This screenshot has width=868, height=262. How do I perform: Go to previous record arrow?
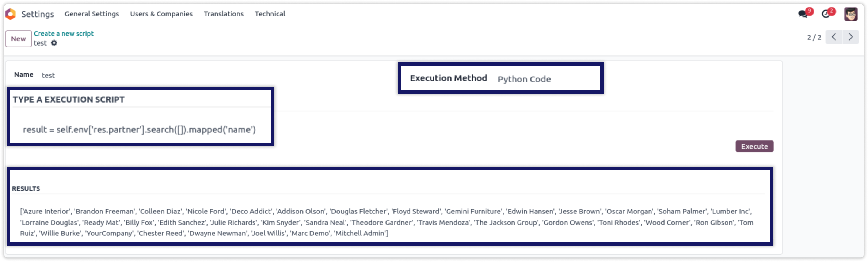coord(834,37)
